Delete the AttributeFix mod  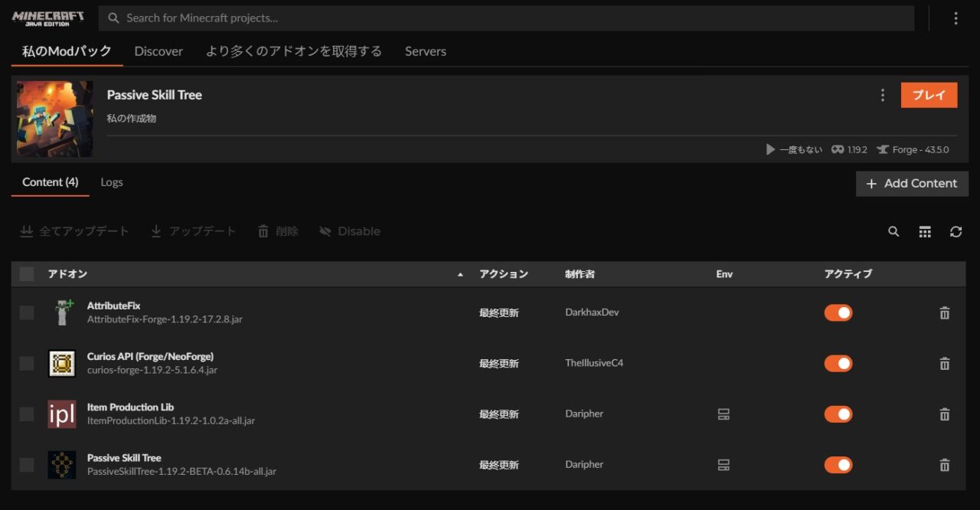pyautogui.click(x=945, y=312)
